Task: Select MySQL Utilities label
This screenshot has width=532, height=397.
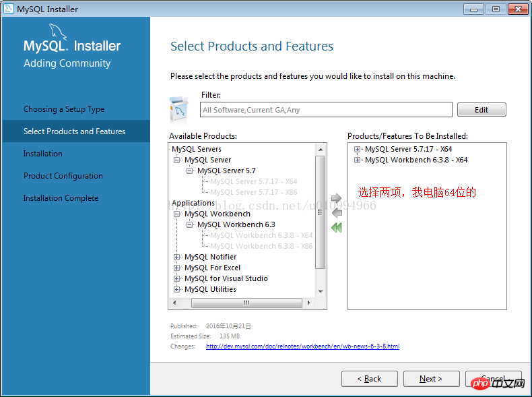Action: [x=210, y=289]
